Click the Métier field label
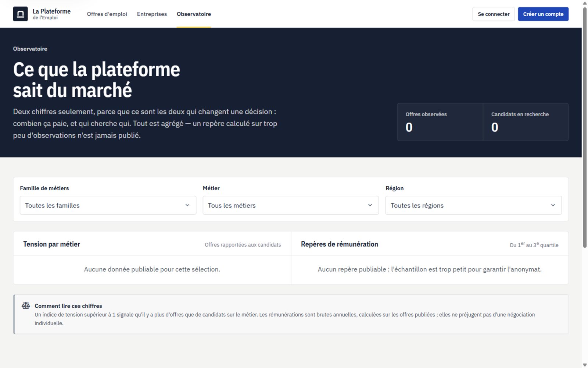Screen dimensions: 588x368 click(x=211, y=188)
